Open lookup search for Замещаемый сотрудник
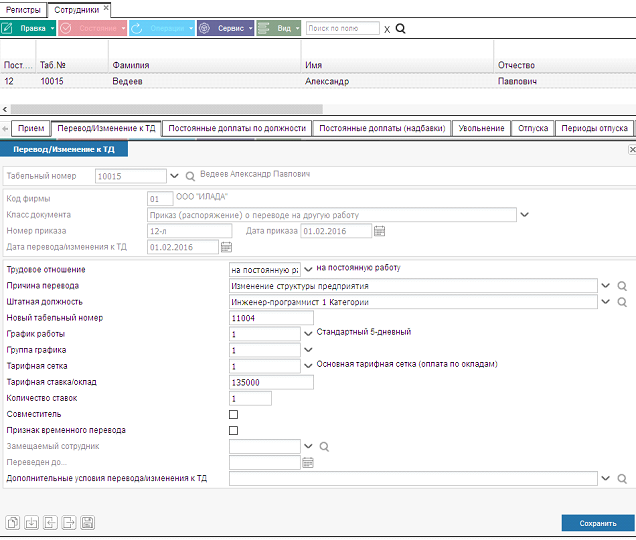This screenshot has height=540, width=636. coord(324,447)
